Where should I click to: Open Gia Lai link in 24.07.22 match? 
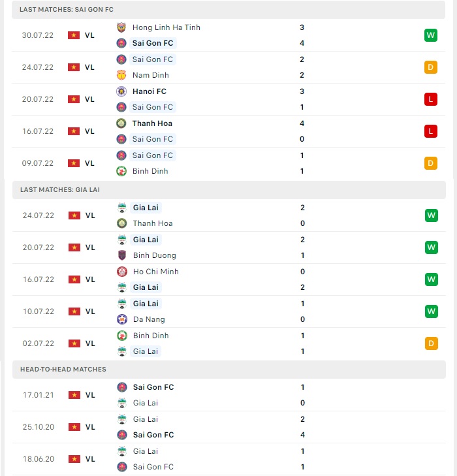[146, 208]
